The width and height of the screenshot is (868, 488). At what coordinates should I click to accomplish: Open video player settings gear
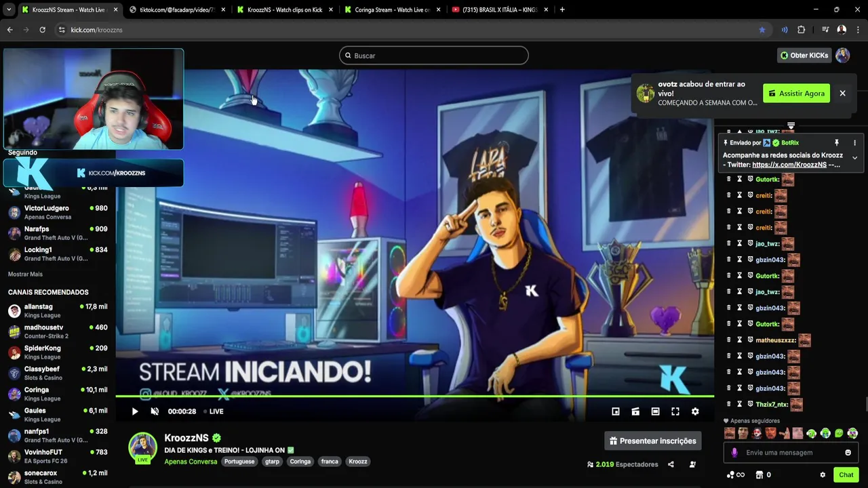point(695,411)
